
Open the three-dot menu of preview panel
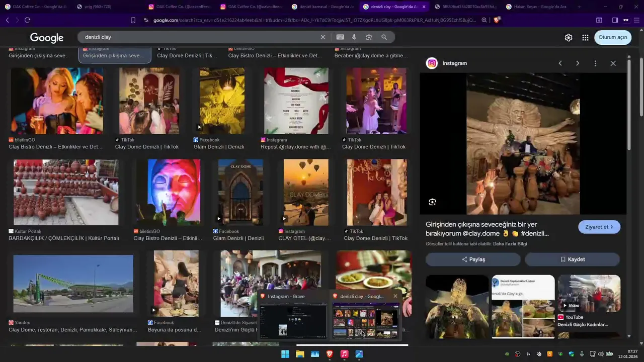point(595,63)
